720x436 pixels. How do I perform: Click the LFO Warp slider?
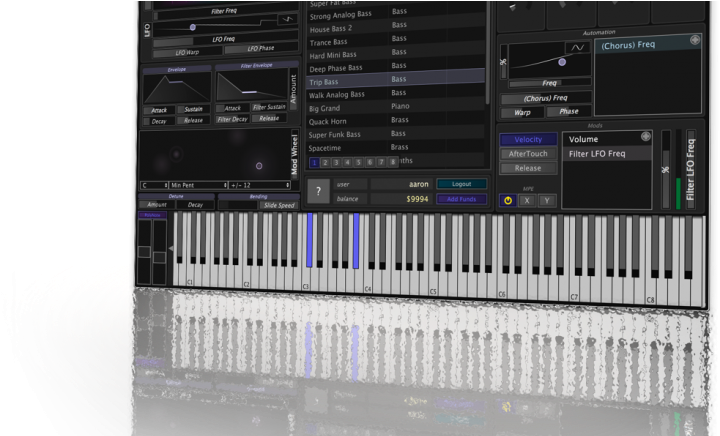tap(187, 53)
